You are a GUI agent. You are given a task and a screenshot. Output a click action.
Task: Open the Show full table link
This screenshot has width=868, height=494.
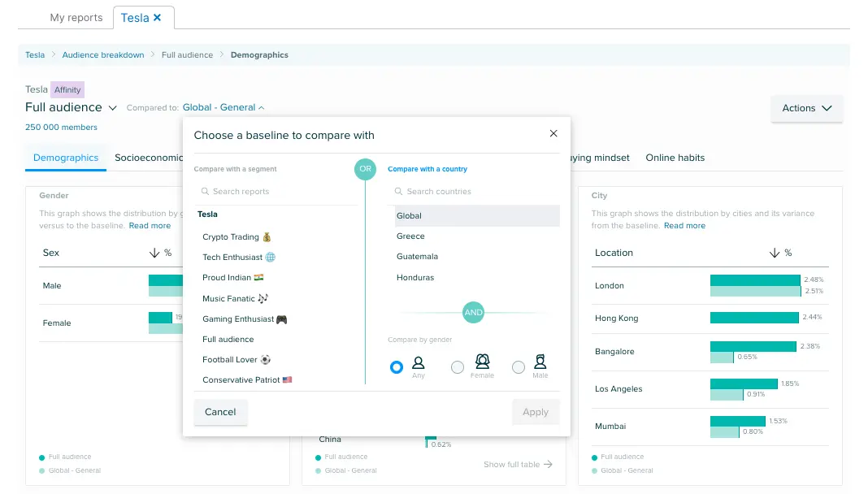coord(518,465)
